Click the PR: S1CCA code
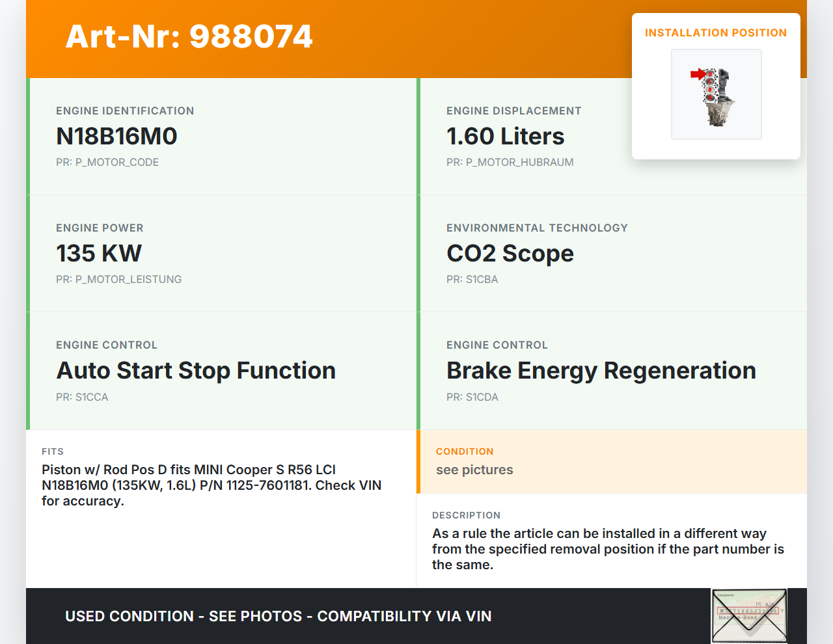The height and width of the screenshot is (644, 833). (82, 397)
